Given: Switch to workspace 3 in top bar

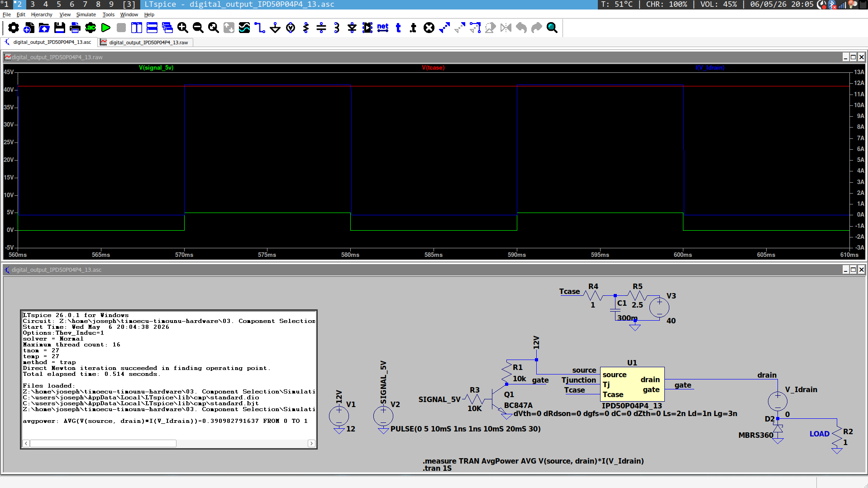Looking at the screenshot, I should pos(33,4).
